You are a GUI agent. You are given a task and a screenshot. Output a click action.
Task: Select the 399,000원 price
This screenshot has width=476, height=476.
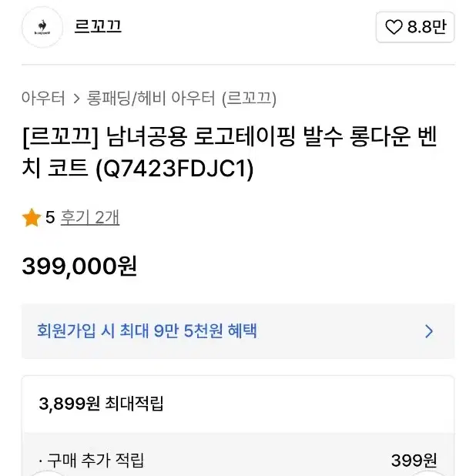[x=79, y=266]
